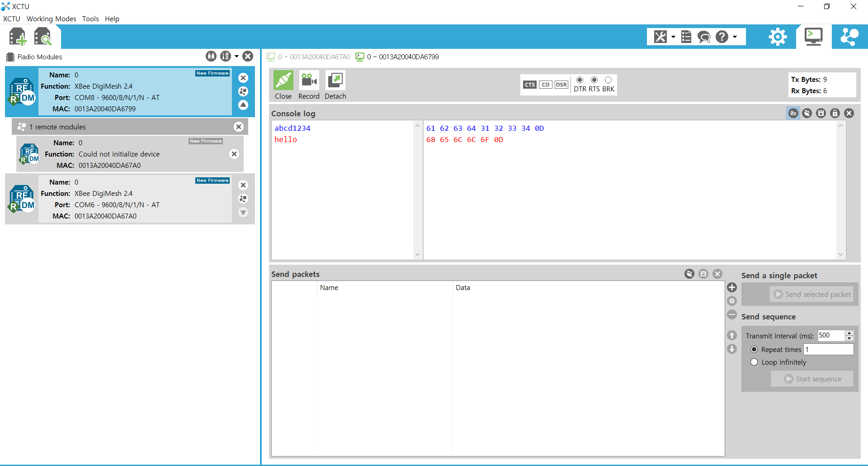Toggle the BRK line radio
868x466 pixels.
(x=608, y=80)
